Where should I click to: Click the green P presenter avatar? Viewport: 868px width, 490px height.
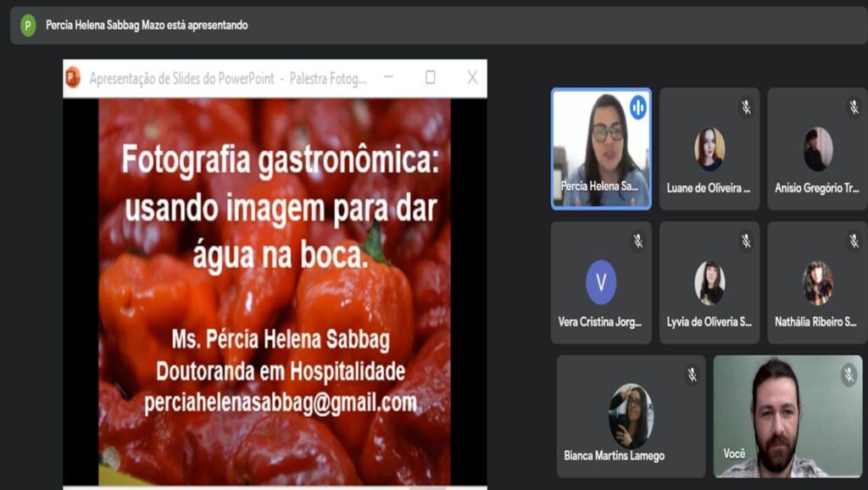pos(28,25)
